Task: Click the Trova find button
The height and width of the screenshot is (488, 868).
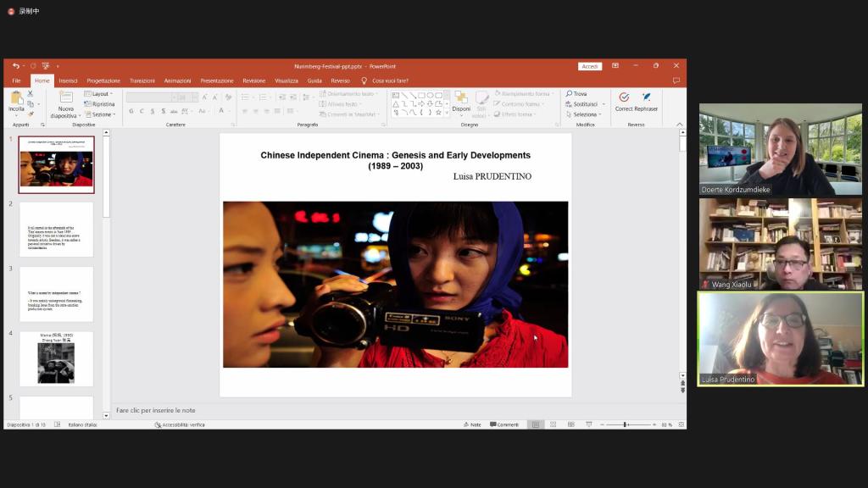Action: point(576,94)
